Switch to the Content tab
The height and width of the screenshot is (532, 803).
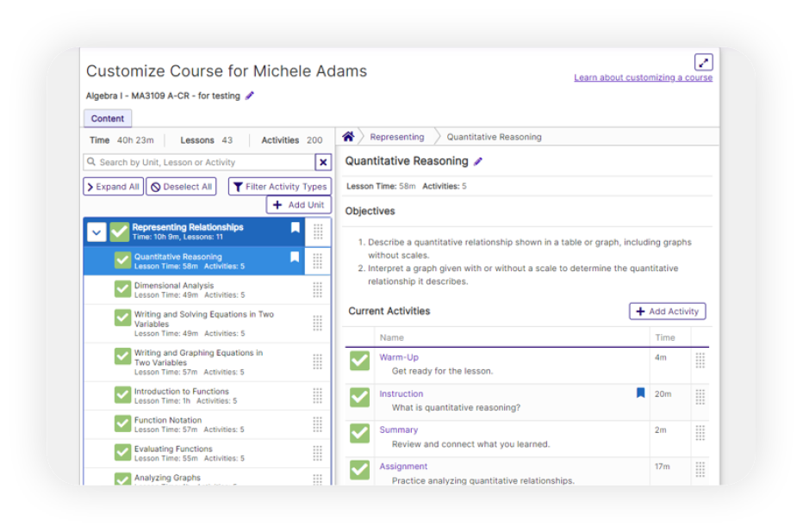pyautogui.click(x=107, y=118)
